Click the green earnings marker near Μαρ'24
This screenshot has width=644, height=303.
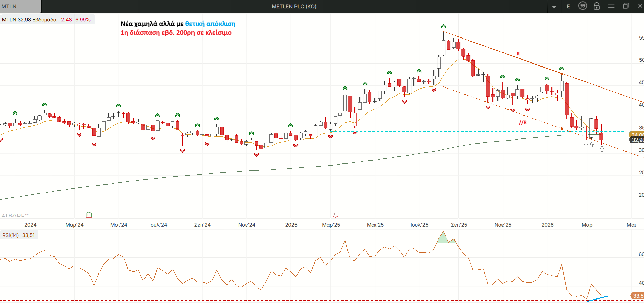point(89,215)
